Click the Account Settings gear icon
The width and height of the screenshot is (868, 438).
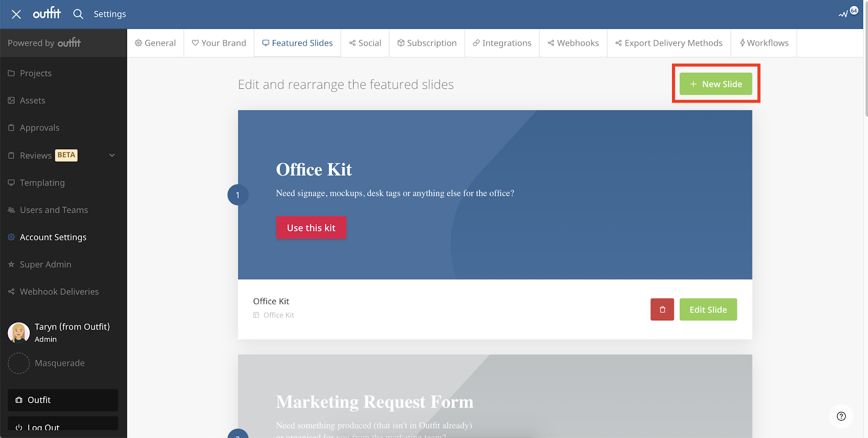click(x=11, y=237)
